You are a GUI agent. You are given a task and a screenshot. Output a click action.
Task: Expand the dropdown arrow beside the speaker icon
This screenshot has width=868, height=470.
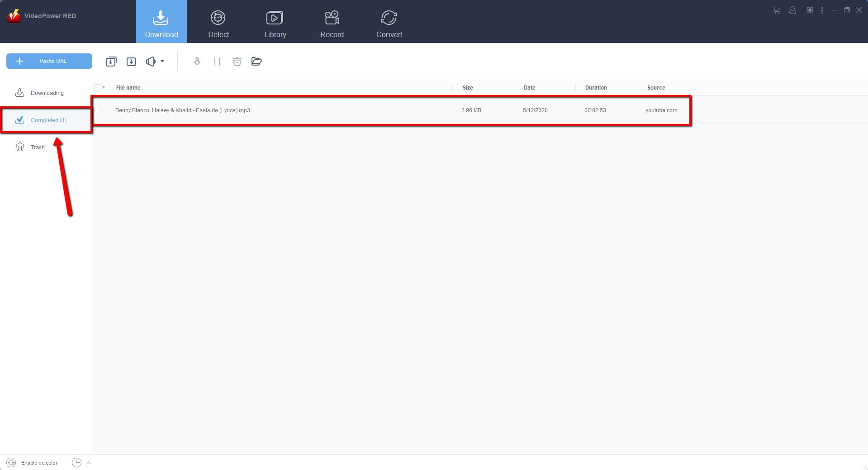point(162,62)
